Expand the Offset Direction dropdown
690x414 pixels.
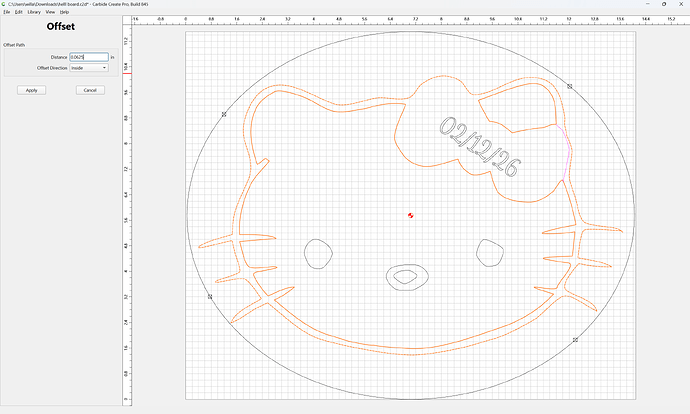point(89,68)
